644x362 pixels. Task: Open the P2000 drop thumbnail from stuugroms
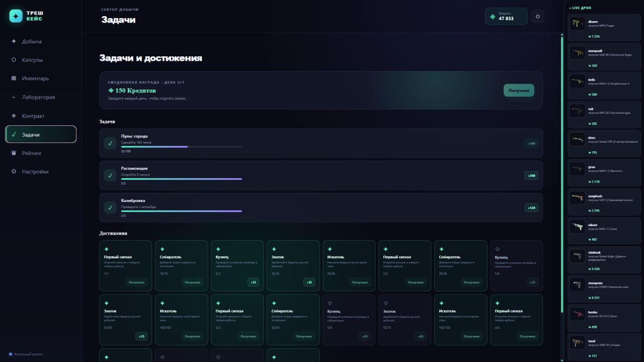578,284
